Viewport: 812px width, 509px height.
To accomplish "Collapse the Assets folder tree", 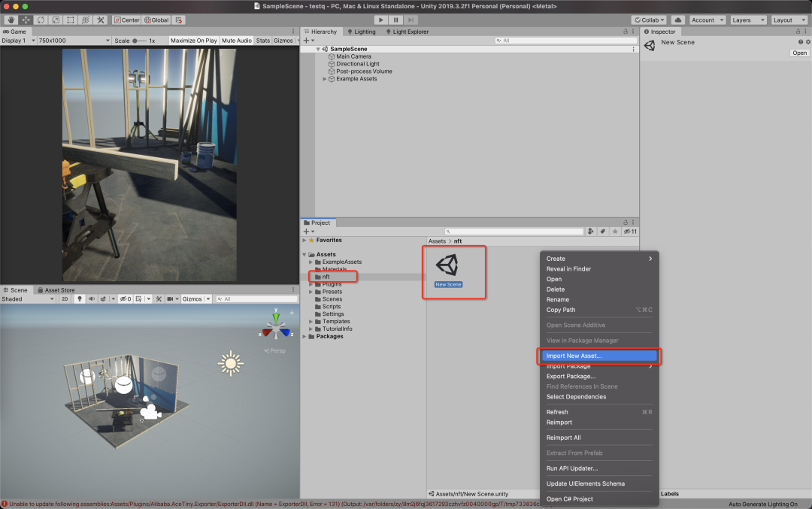I will tap(304, 255).
